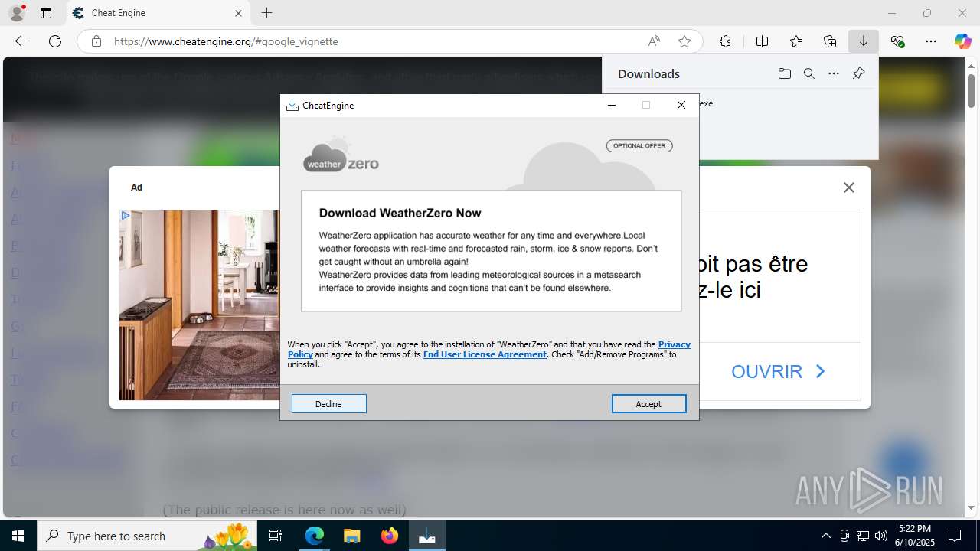Decline the WeatherZero optional offer
The height and width of the screenshot is (551, 980).
coord(329,403)
